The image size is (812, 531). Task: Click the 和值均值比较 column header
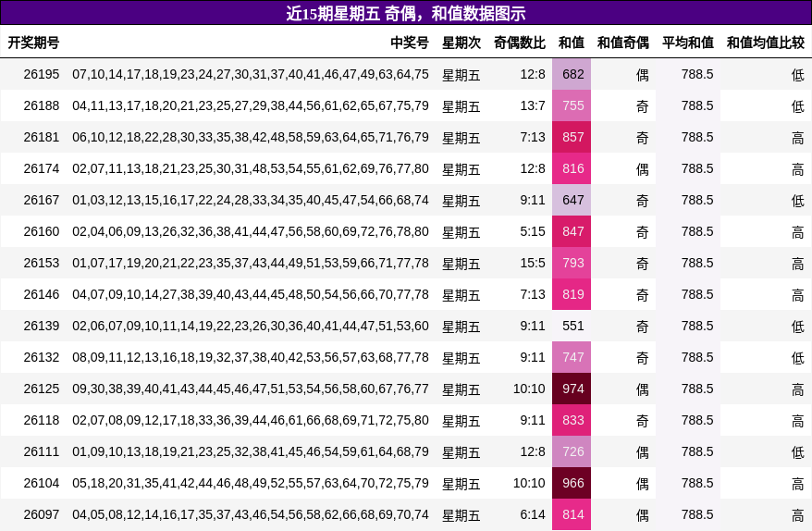coord(766,43)
